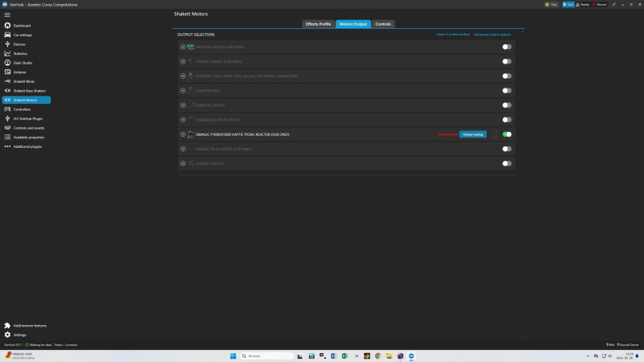Viewport: 644px width, 362px height.
Task: Open Chrome from the taskbar
Action: 378,356
